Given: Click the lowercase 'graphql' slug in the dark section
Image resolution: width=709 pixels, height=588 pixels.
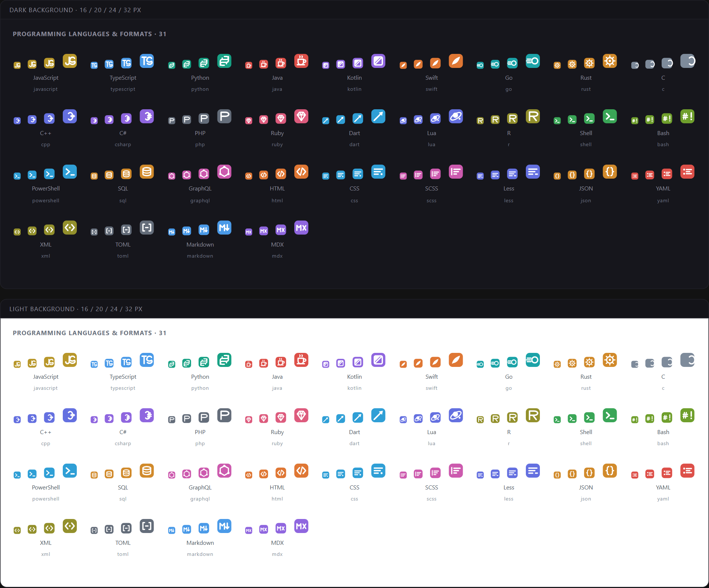Looking at the screenshot, I should coord(200,201).
